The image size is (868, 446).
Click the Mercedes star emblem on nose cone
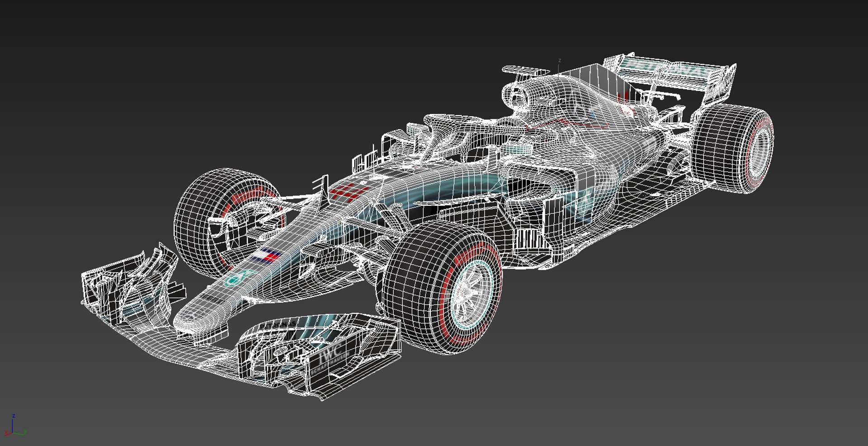tap(239, 277)
